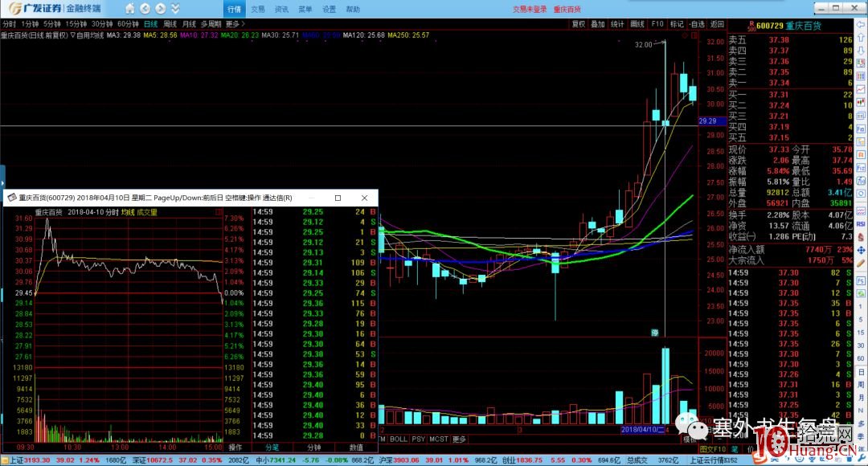Open the 交易 menu

[x=258, y=10]
